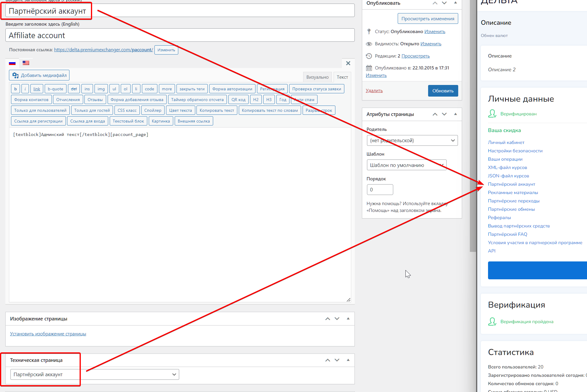
Task: Toggle the Publish panel collapse triangle
Action: (455, 3)
